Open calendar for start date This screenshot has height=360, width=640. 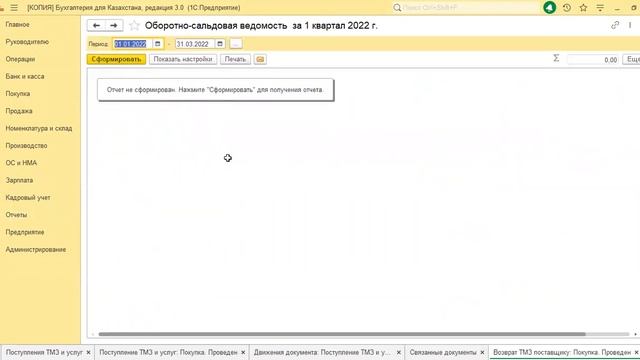(x=158, y=44)
